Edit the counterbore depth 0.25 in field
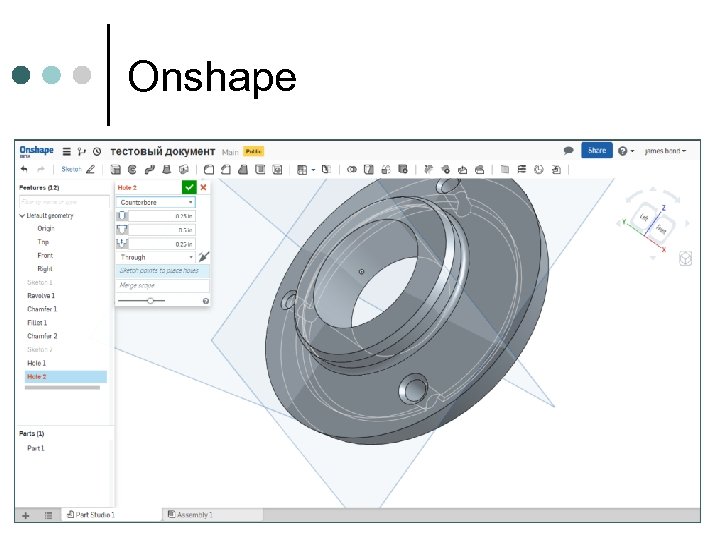 (x=162, y=244)
